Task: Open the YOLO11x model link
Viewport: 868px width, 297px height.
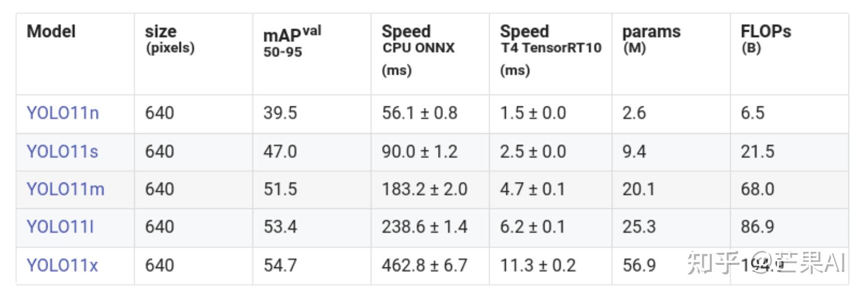Action: (62, 265)
